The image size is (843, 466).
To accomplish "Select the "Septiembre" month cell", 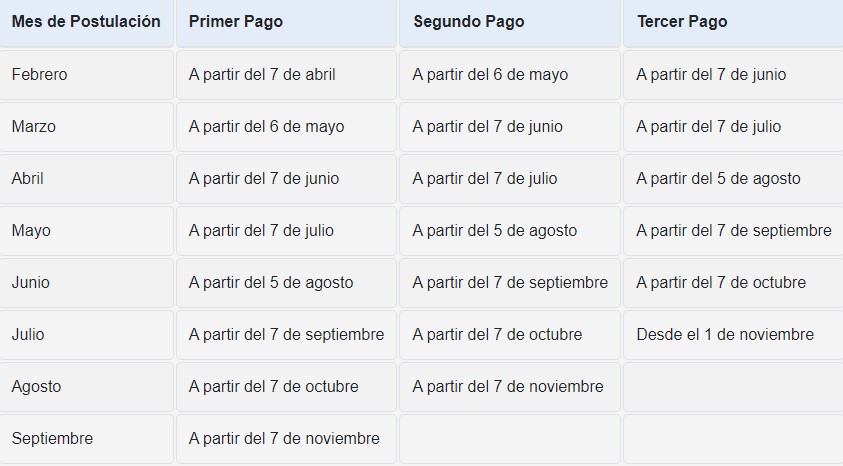I will [52, 439].
